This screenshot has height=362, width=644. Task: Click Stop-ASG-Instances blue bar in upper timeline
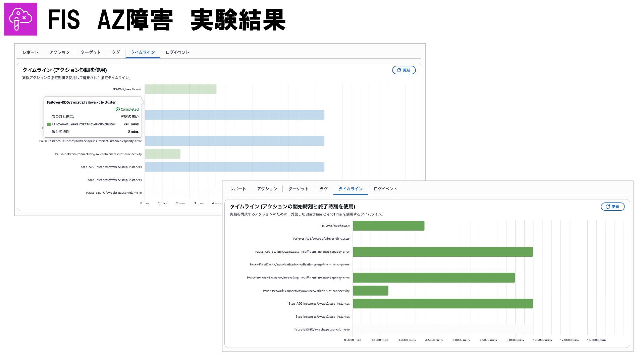tap(234, 167)
